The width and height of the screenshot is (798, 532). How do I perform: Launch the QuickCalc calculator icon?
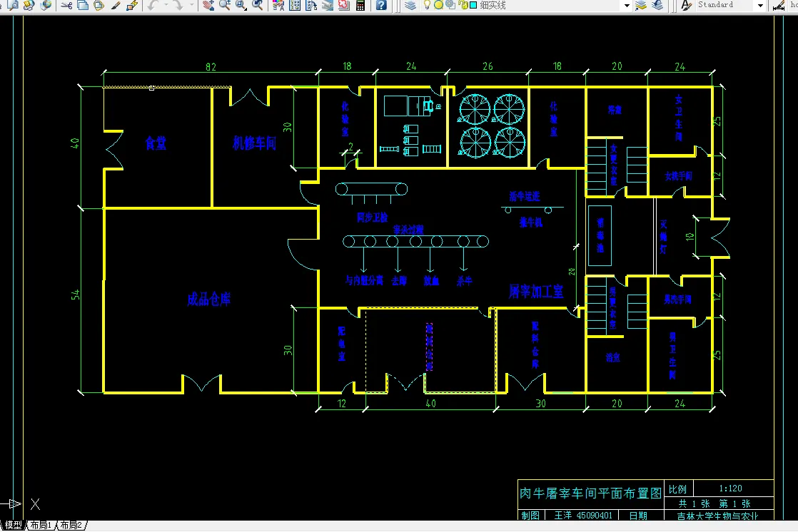click(360, 5)
